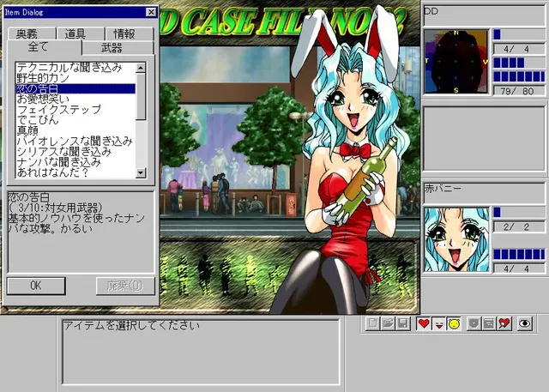Viewport: 549px width, 392px height.
Task: Close the Item Dialog window
Action: [x=151, y=12]
